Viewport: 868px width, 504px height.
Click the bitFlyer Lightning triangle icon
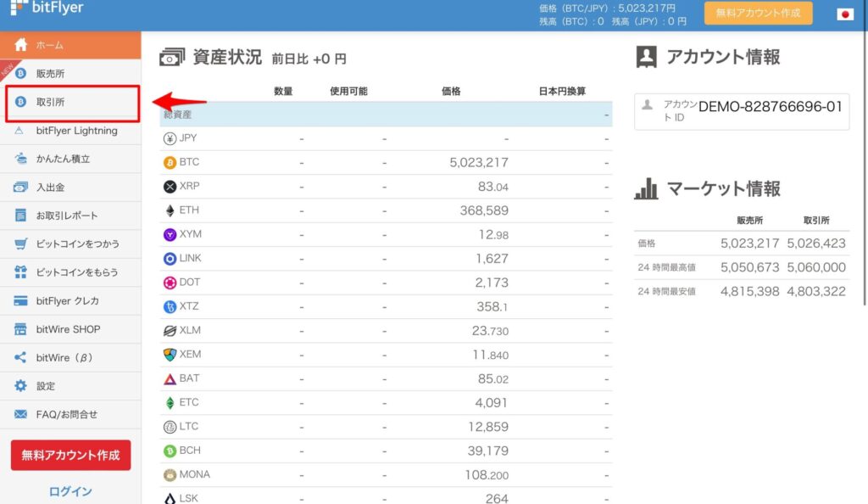tap(19, 131)
